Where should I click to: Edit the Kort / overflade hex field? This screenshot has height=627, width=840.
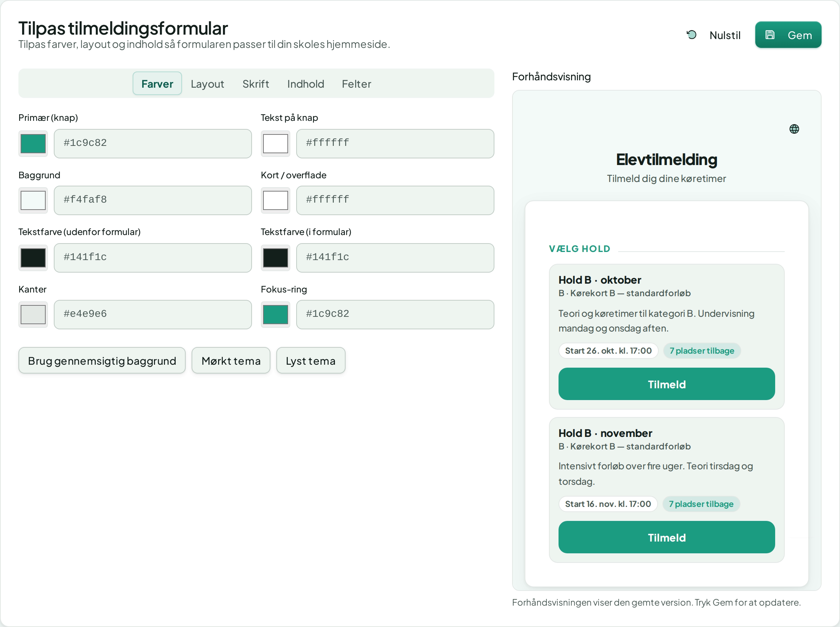point(395,200)
